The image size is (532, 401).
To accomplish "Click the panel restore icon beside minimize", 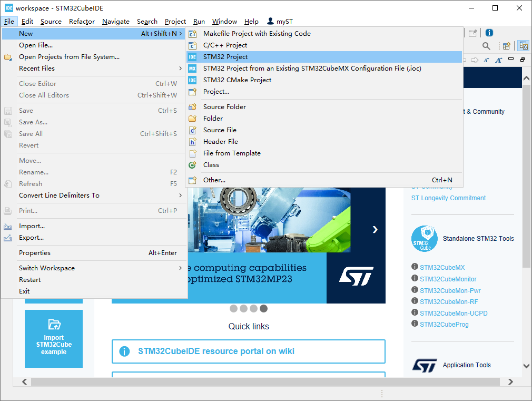I will [523, 60].
